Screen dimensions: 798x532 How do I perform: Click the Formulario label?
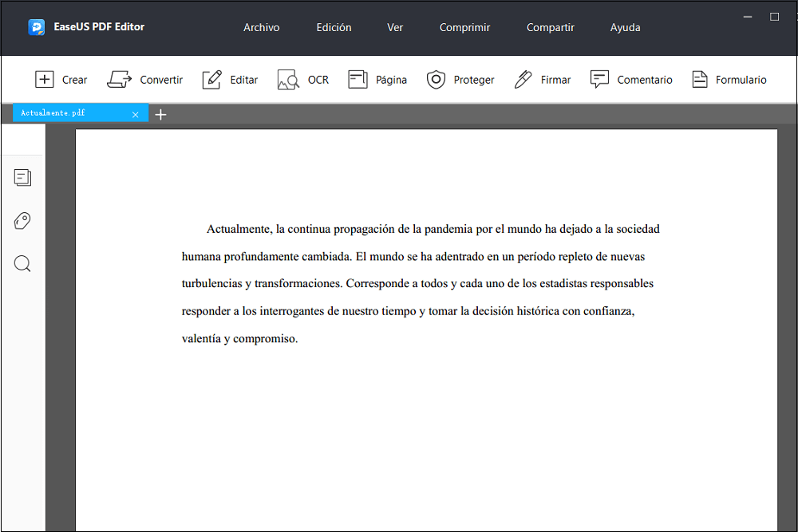tap(741, 80)
